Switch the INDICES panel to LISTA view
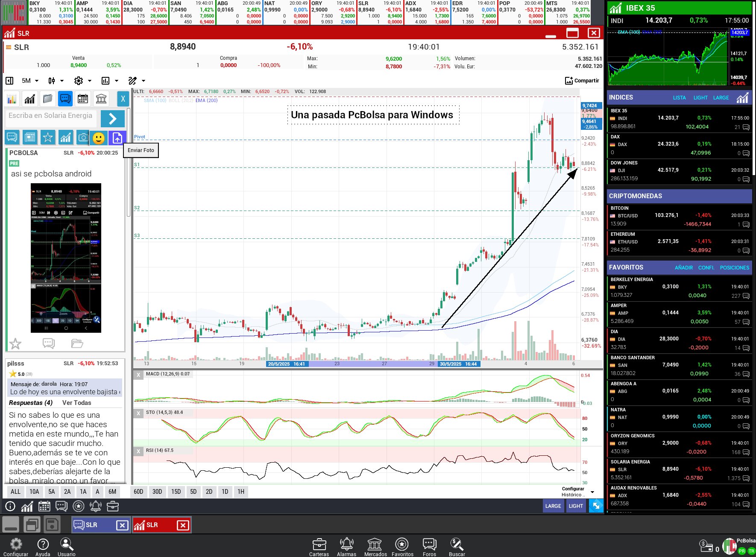Viewport: 756px width, 557px height. tap(679, 98)
